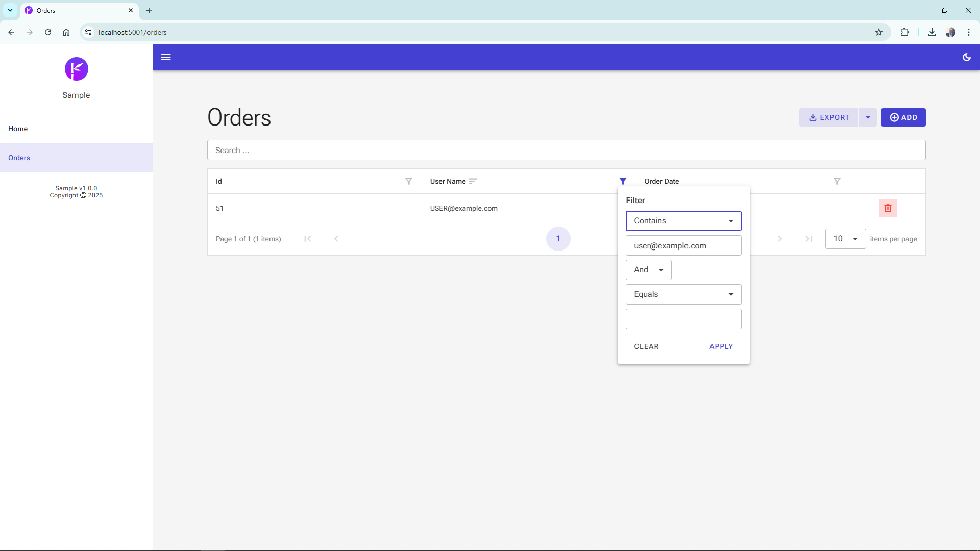This screenshot has height=551, width=980.
Task: Apply the filter with APPLY button
Action: (721, 346)
